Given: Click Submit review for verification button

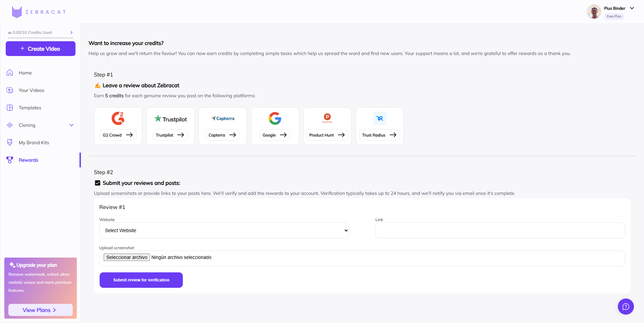Looking at the screenshot, I should tap(141, 280).
